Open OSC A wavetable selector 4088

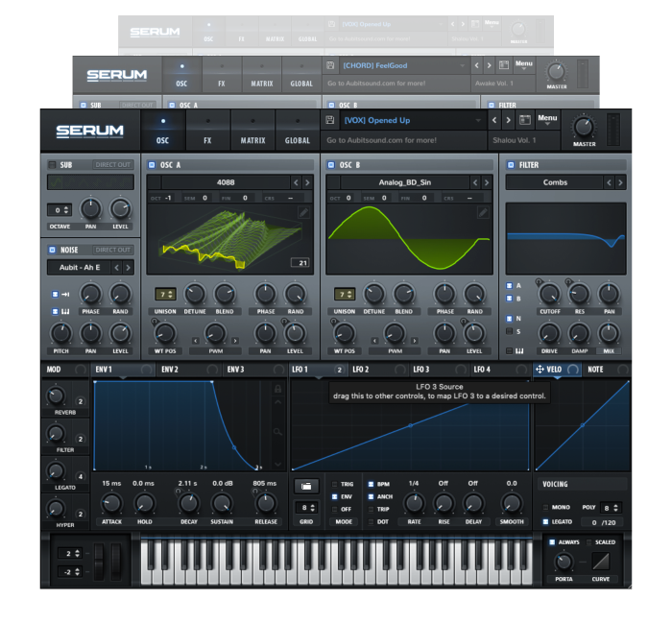[x=226, y=182]
